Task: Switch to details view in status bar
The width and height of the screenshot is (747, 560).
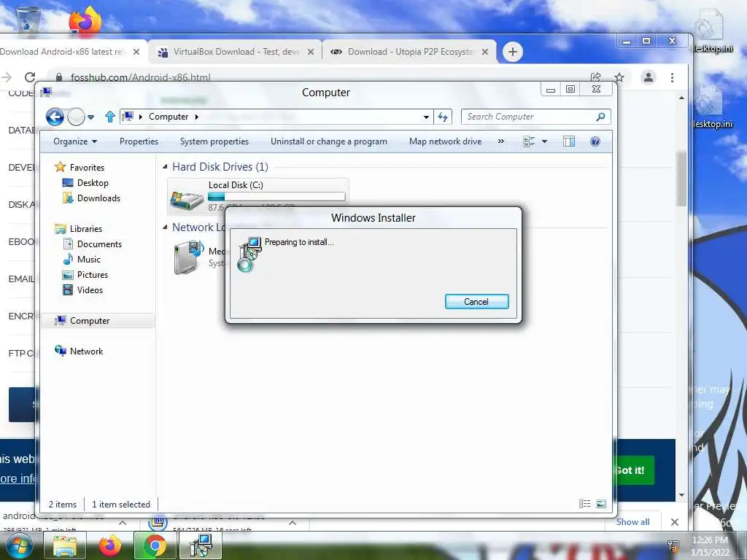Action: (x=584, y=504)
